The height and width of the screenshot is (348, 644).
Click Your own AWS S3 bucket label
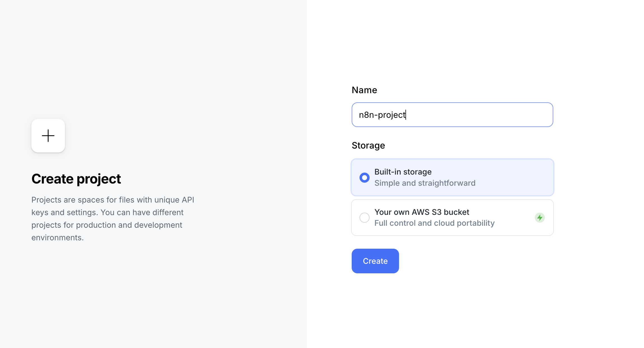(422, 212)
